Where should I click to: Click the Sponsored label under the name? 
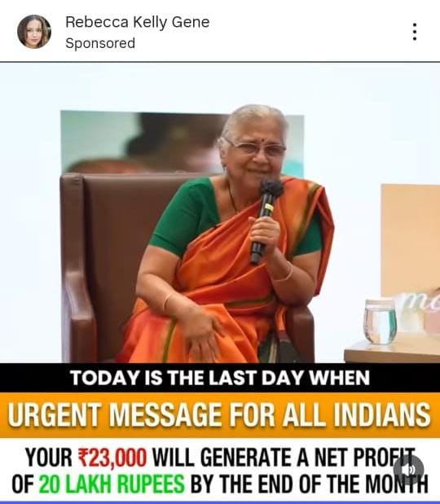pyautogui.click(x=100, y=43)
